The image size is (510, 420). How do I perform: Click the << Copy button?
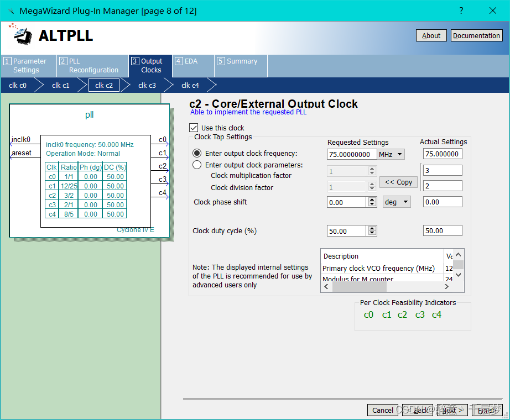[398, 182]
